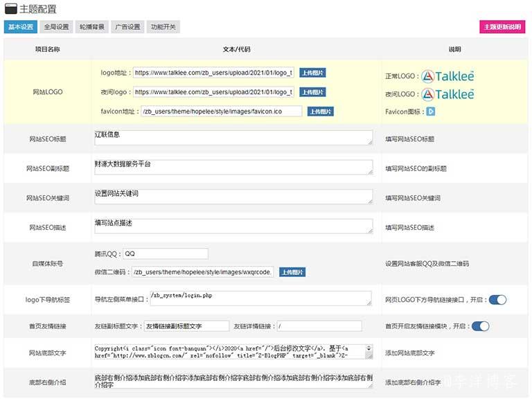Click the theme configuration header icon
Screen dimensions: 532x401
coord(10,9)
